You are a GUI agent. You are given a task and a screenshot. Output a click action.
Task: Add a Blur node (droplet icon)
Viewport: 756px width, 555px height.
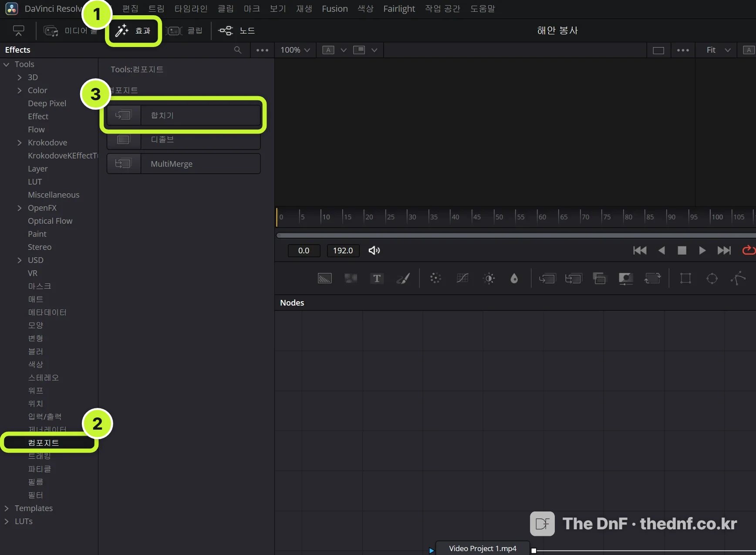(514, 278)
